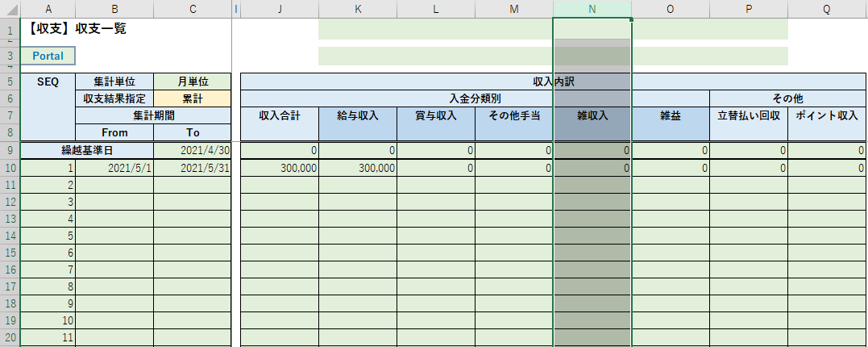Viewport: 868px width, 347px height.
Task: Select row 20 header
Action: tap(10, 338)
